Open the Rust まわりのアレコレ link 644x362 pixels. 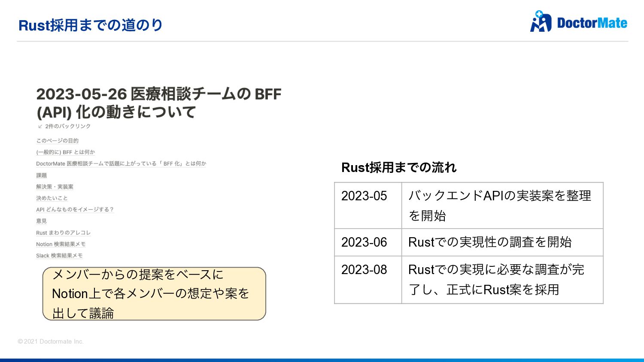(63, 233)
